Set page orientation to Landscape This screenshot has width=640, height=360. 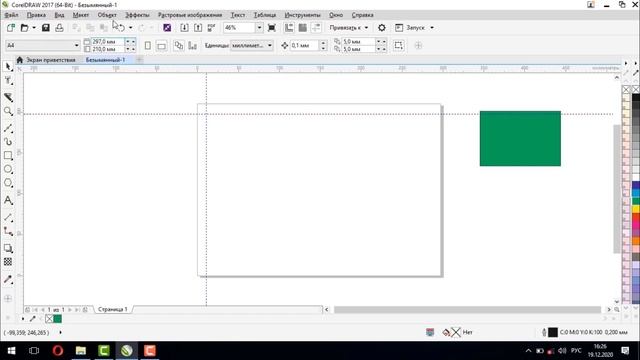[162, 45]
